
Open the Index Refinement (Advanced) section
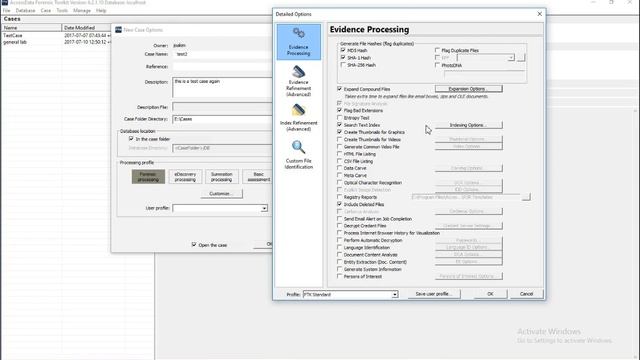tap(298, 118)
